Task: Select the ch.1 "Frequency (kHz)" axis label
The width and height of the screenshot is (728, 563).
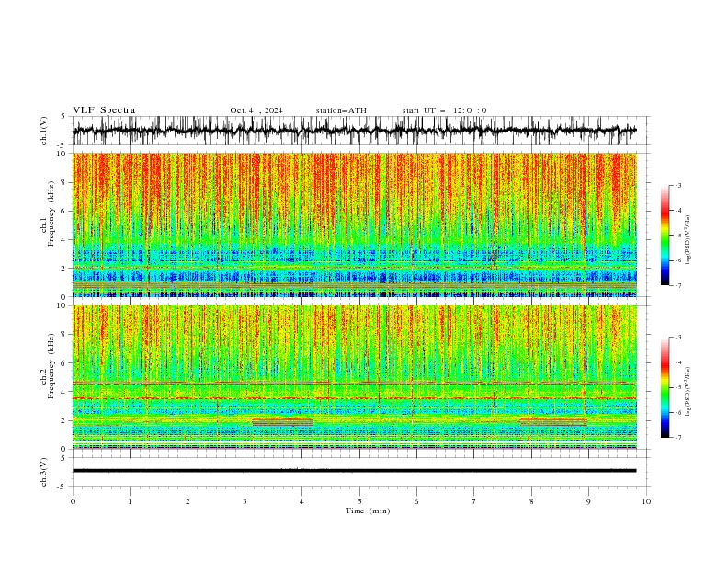Action: coord(51,214)
